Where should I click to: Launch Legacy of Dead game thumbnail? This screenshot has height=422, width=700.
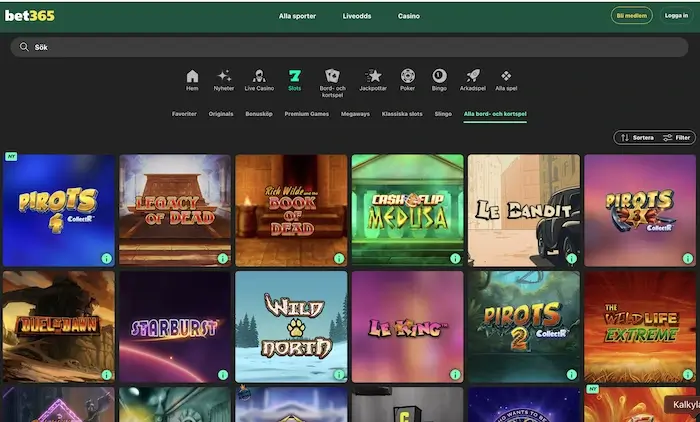(x=175, y=210)
